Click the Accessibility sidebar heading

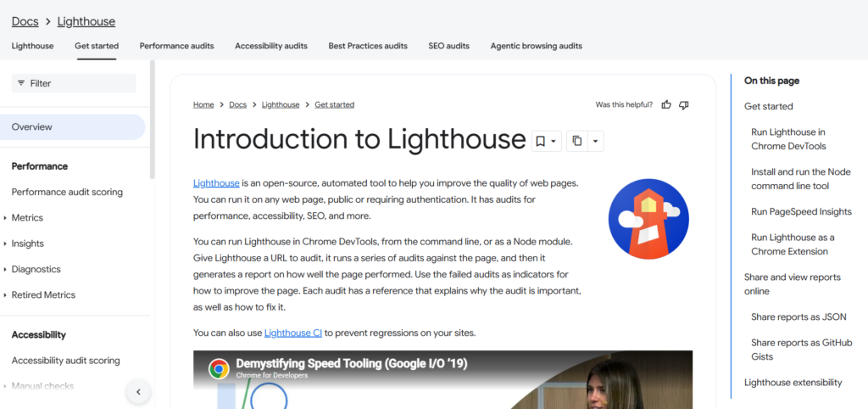pos(39,334)
